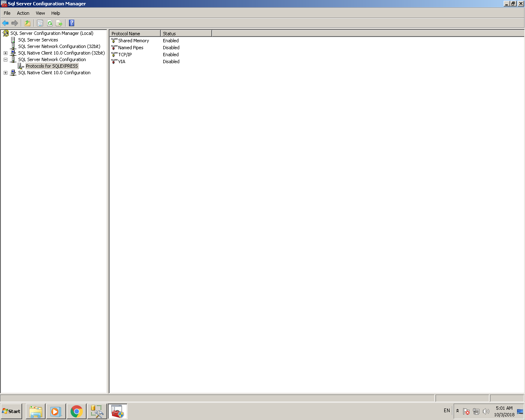This screenshot has height=420, width=525.
Task: Select the VIA protocol name
Action: tap(122, 62)
